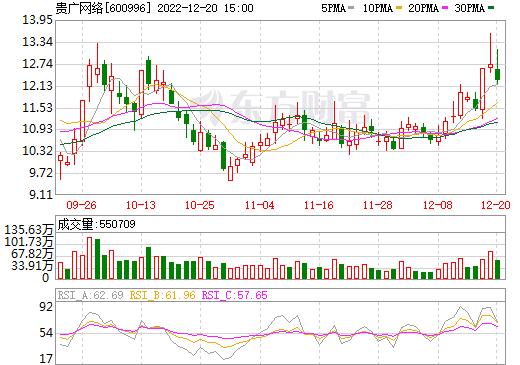Image resolution: width=520 pixels, height=365 pixels.
Task: Click the 9.11 price axis label
Action: coord(41,195)
